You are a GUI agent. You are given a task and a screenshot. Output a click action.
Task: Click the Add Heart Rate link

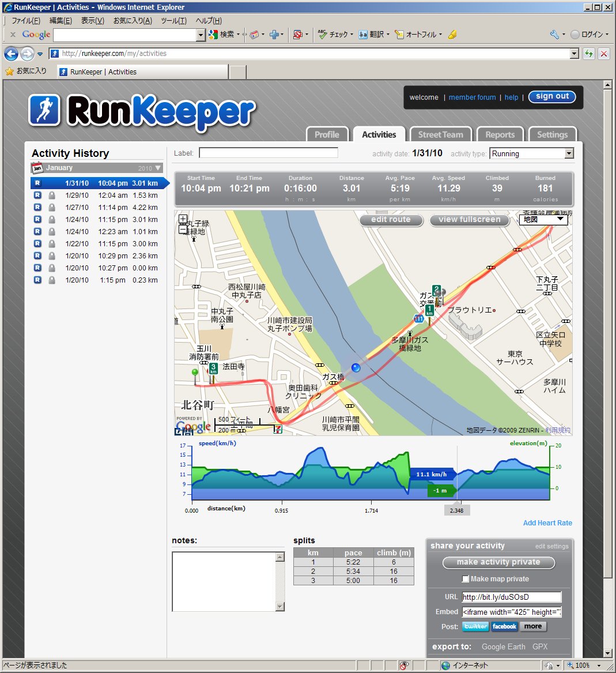click(x=547, y=523)
